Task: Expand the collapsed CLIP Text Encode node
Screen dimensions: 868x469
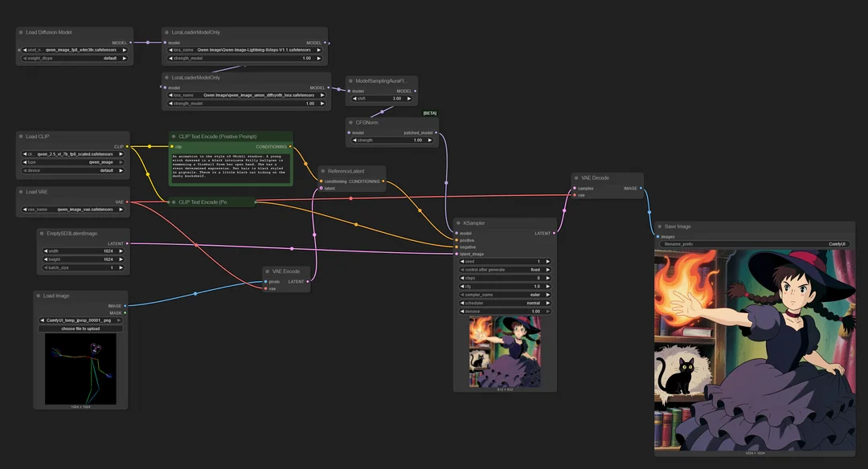Action: click(x=174, y=202)
